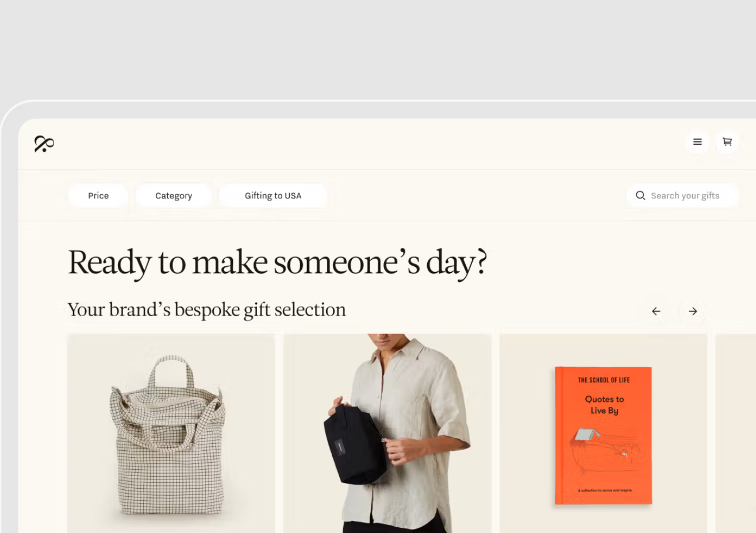Open the hamburger menu icon
Viewport: 756px width, 533px height.
(x=697, y=142)
